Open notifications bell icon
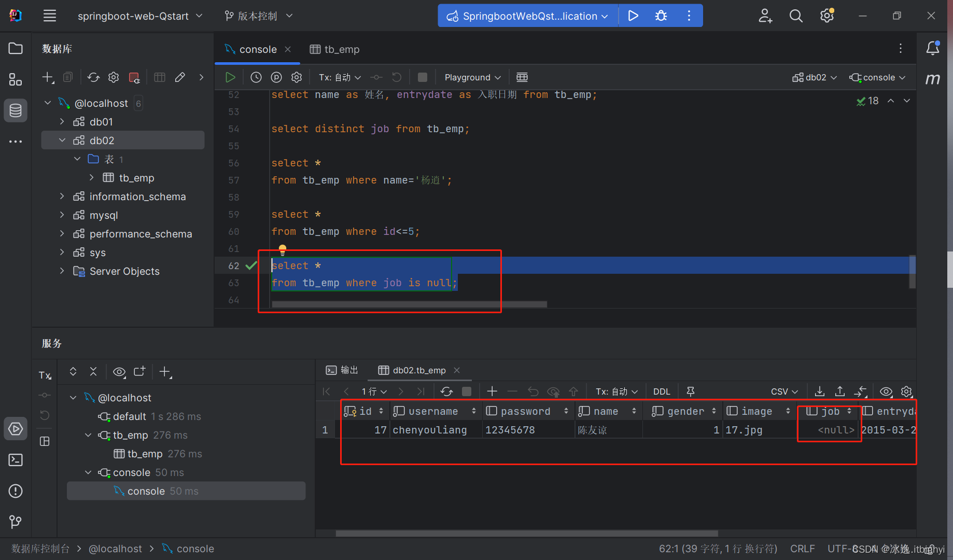Screen dimensions: 953x560 933,48
